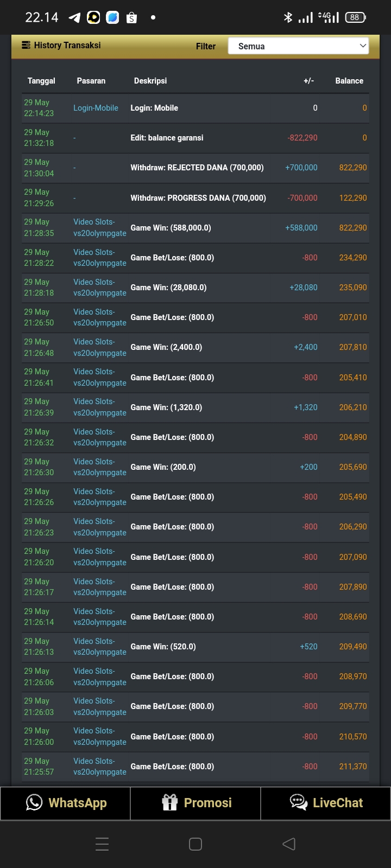Tap the WhatsApp logo icon
The height and width of the screenshot is (868, 391).
[34, 802]
